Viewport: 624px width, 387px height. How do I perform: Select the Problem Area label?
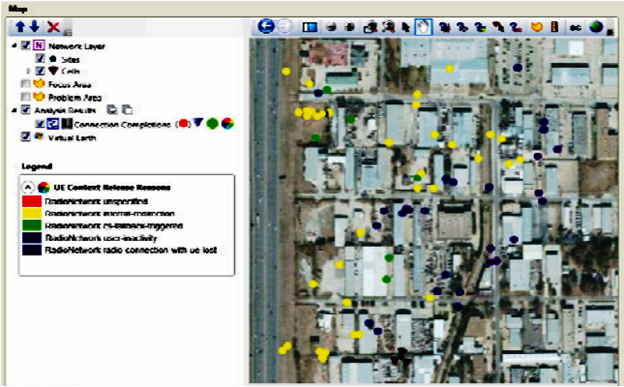75,98
